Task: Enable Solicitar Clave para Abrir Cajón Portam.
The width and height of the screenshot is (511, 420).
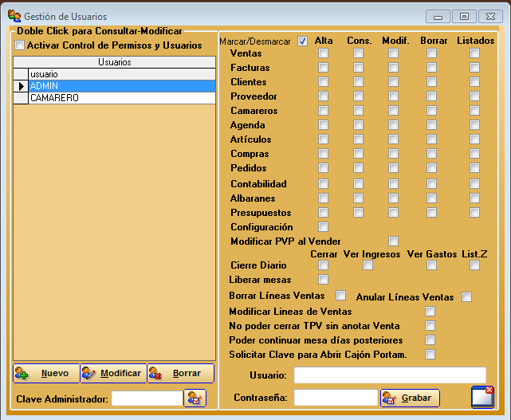Action: [430, 354]
